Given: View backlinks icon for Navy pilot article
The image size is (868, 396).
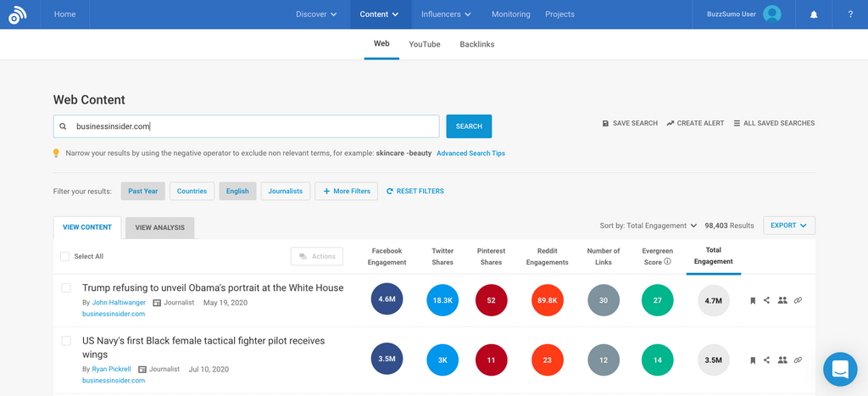Looking at the screenshot, I should [798, 360].
